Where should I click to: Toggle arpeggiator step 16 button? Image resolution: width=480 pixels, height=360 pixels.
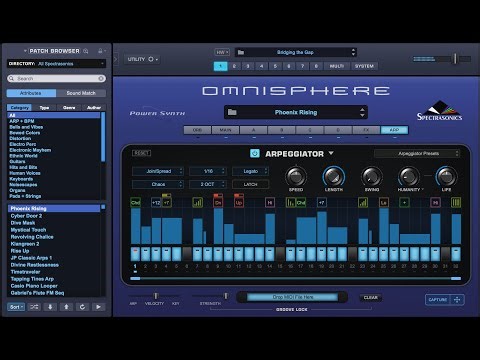290,254
